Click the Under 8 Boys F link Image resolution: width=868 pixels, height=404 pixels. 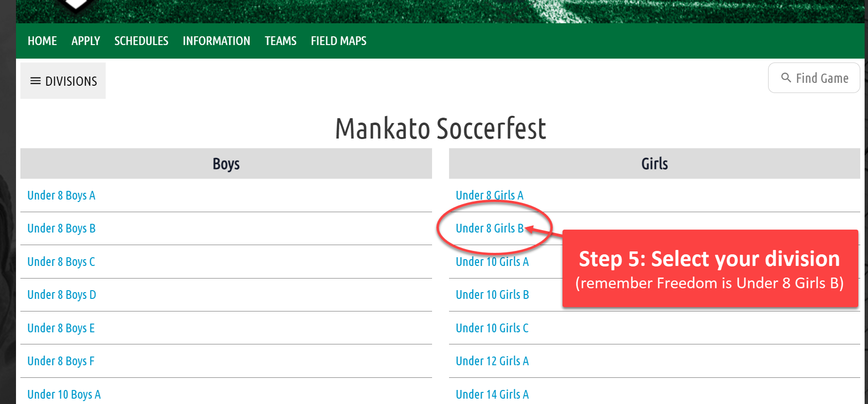(x=61, y=361)
